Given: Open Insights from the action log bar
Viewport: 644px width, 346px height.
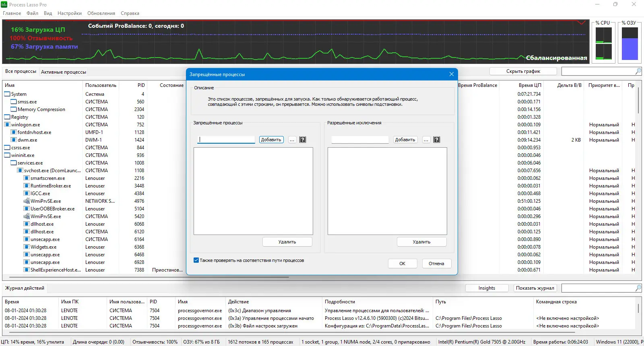Looking at the screenshot, I should [x=487, y=288].
